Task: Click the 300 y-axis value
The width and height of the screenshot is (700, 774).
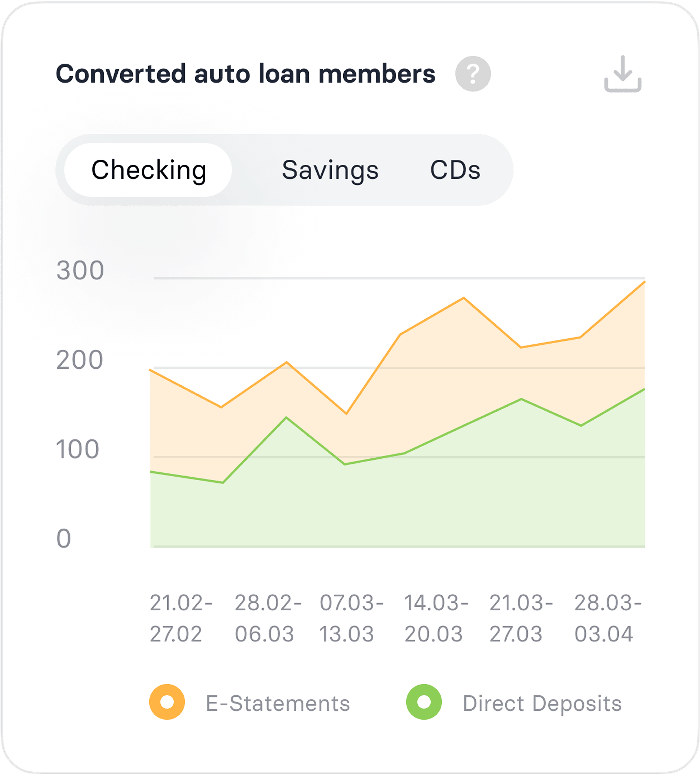Action: click(x=80, y=271)
